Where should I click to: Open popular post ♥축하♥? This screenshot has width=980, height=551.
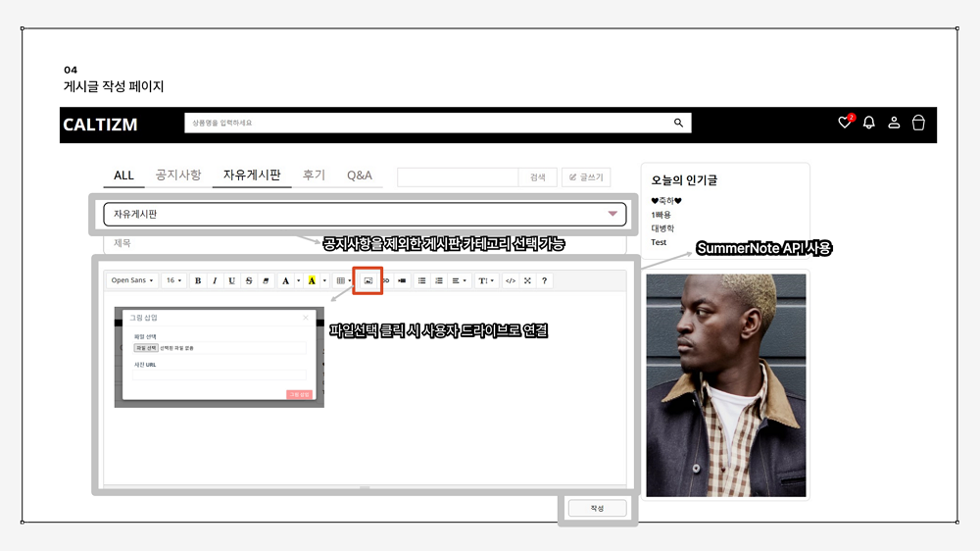click(x=666, y=201)
